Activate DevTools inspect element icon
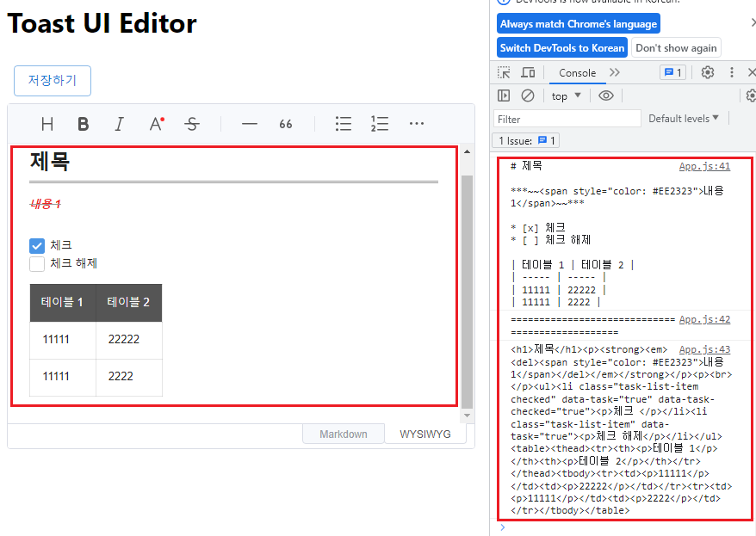This screenshot has height=536, width=756. coord(504,73)
